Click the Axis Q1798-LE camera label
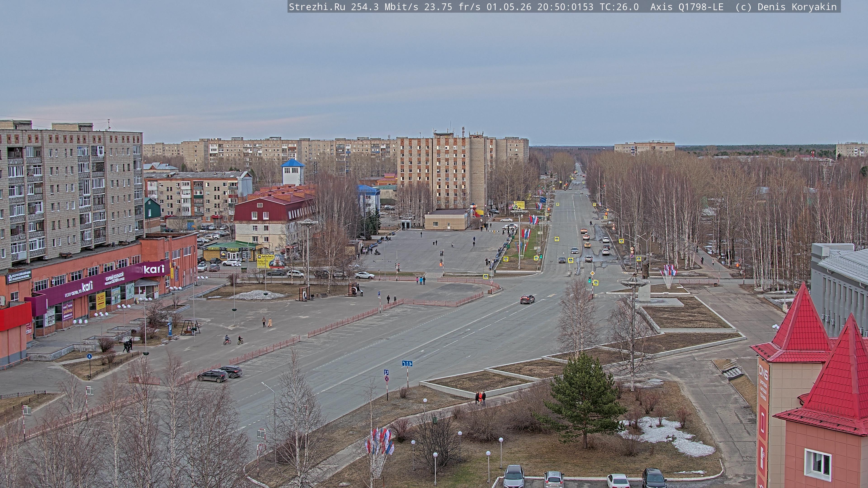The width and height of the screenshot is (868, 488). click(x=687, y=7)
